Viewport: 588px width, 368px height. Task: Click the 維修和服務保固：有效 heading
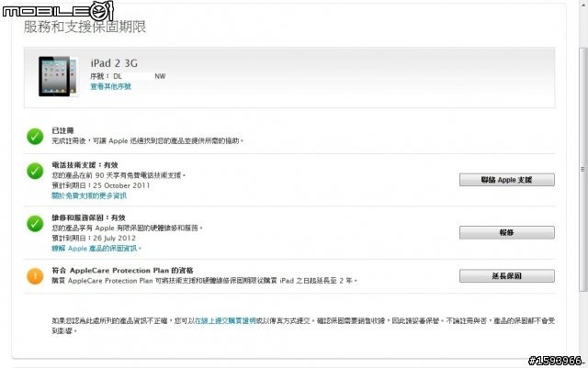pyautogui.click(x=88, y=217)
